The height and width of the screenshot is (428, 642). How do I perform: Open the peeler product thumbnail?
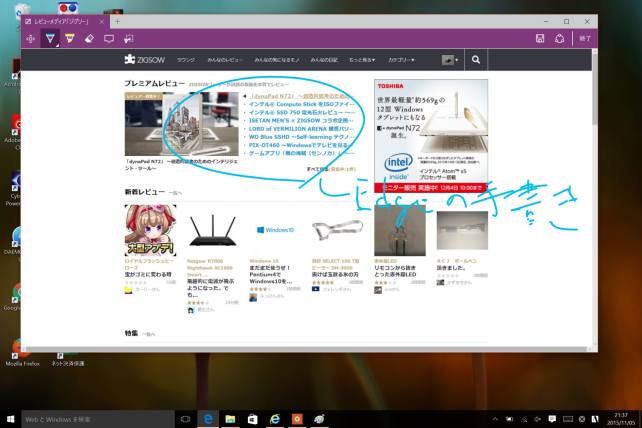click(x=337, y=230)
